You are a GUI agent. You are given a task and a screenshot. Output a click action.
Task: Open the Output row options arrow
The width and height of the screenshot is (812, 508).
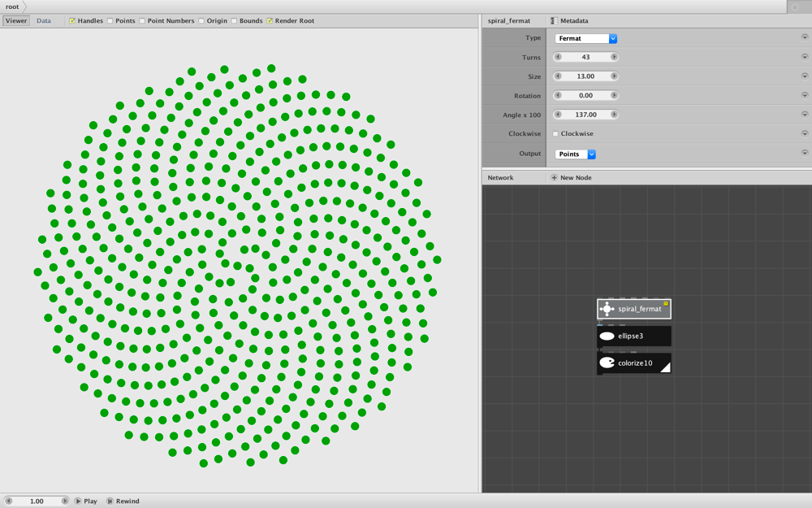[804, 153]
